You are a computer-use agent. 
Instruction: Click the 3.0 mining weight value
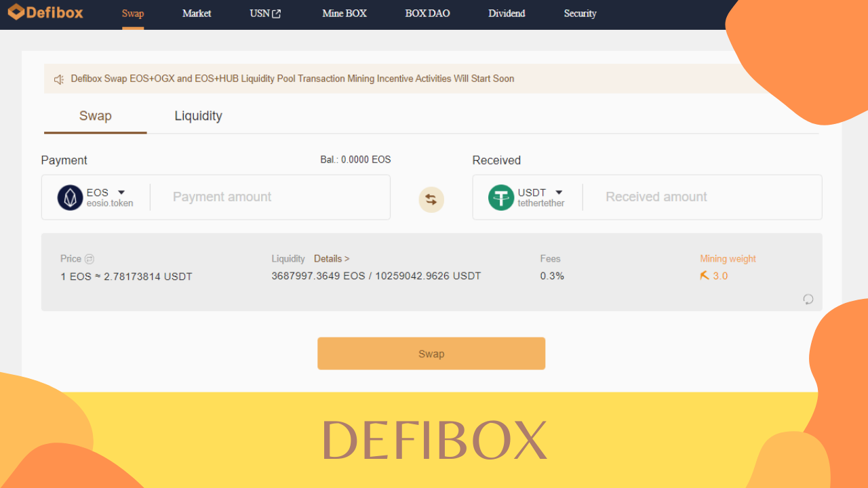point(720,276)
